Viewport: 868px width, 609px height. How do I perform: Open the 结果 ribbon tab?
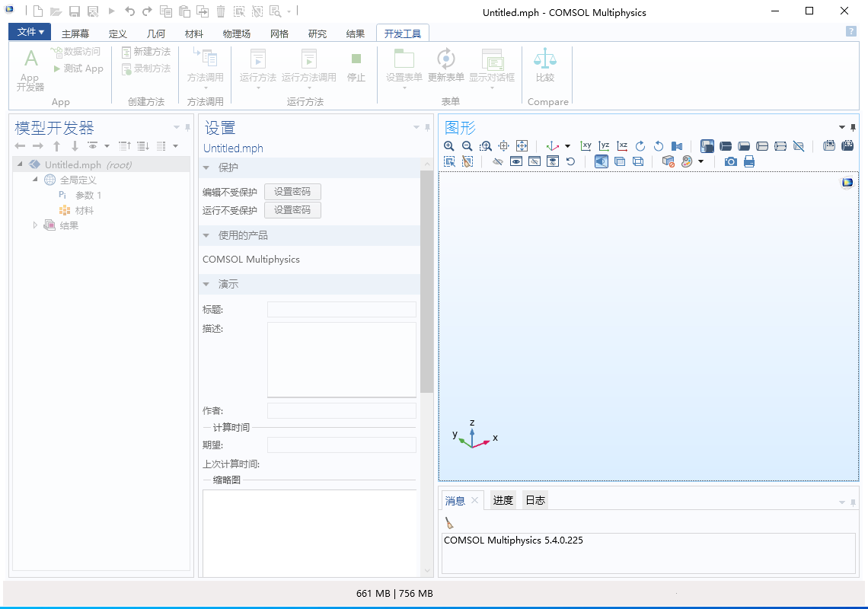coord(356,33)
